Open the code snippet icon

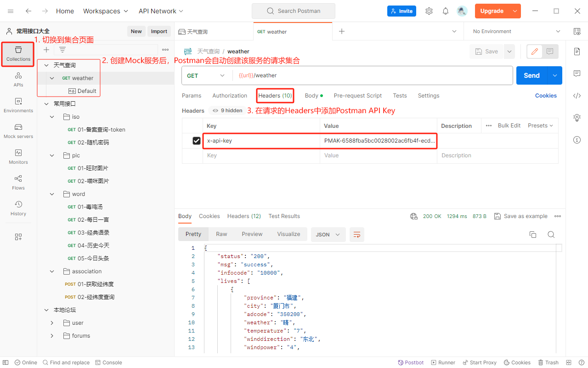[577, 96]
